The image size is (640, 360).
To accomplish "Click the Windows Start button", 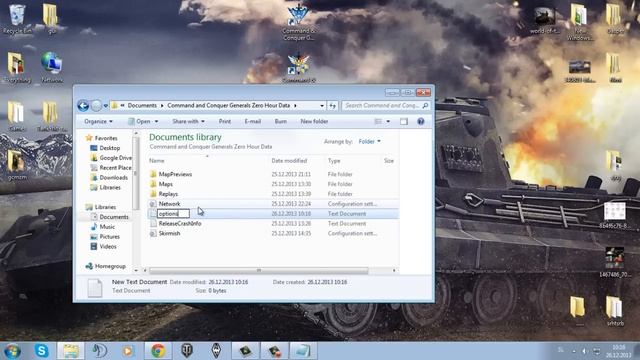I will click(12, 351).
